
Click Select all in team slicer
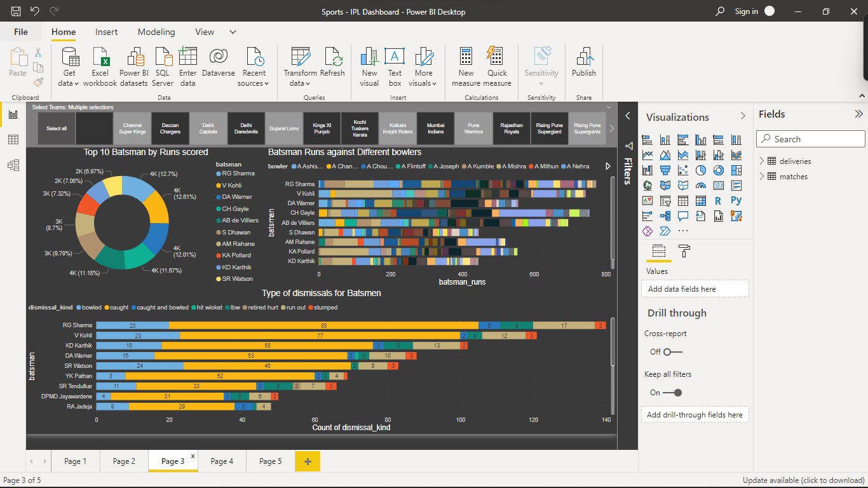point(57,128)
